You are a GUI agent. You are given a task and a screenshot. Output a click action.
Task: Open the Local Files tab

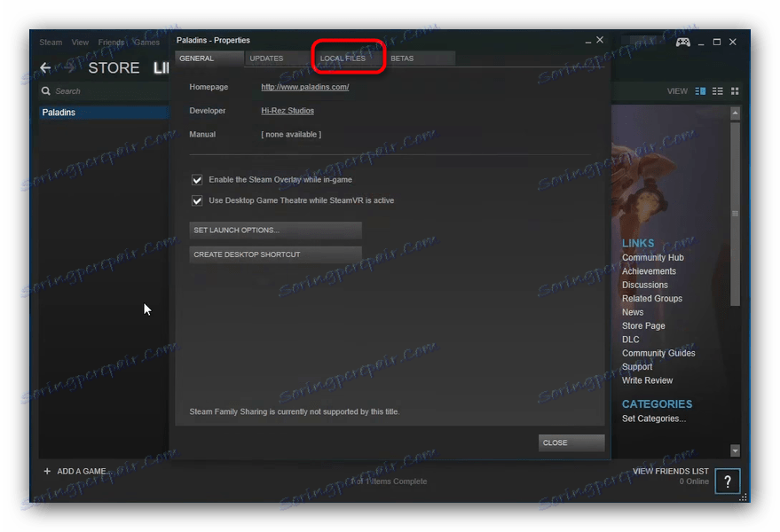coord(350,59)
